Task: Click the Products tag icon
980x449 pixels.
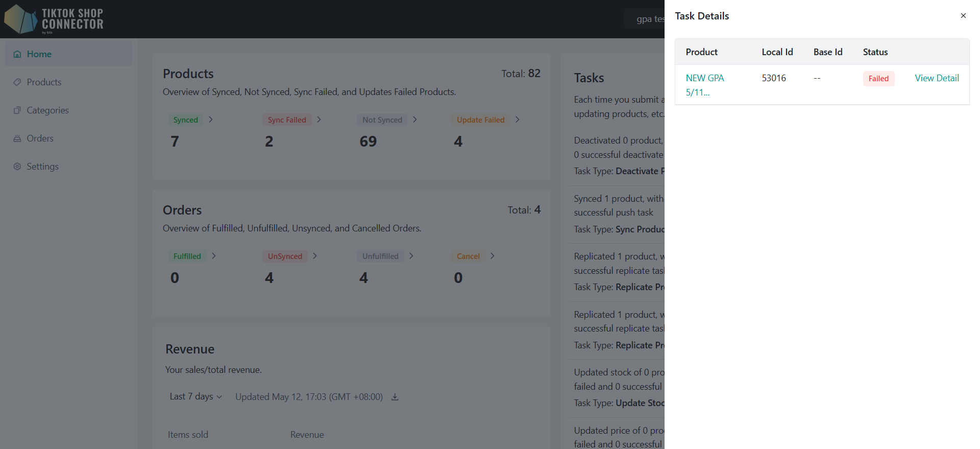Action: coord(17,82)
